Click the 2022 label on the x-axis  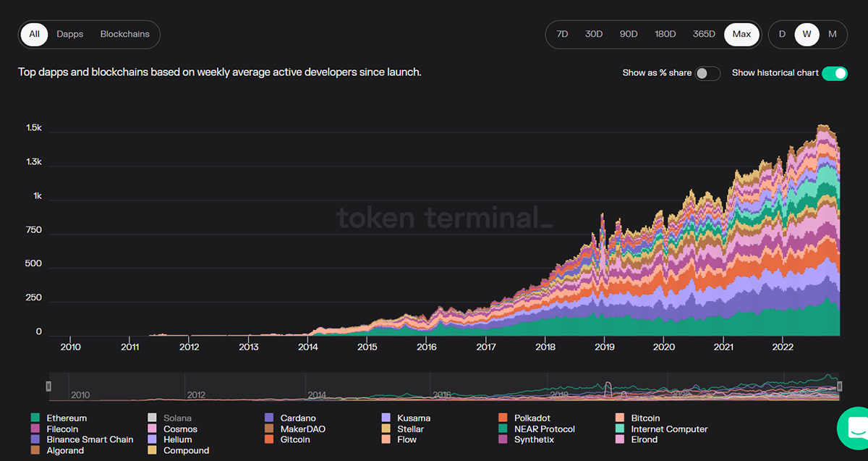pos(783,347)
